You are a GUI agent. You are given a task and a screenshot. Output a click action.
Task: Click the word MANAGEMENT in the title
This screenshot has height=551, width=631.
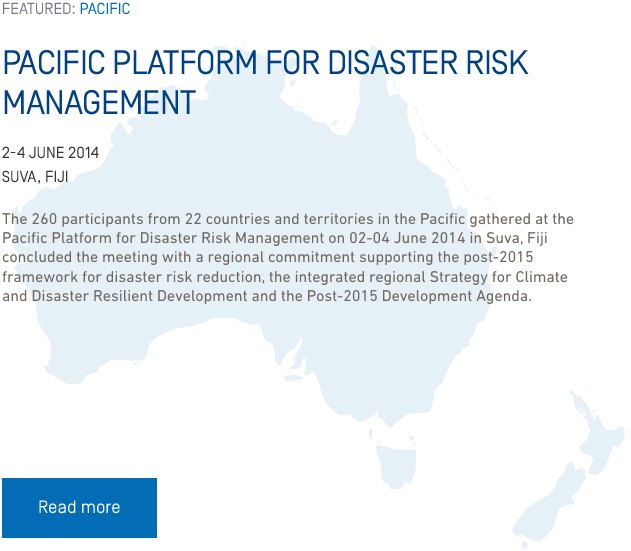click(x=99, y=103)
